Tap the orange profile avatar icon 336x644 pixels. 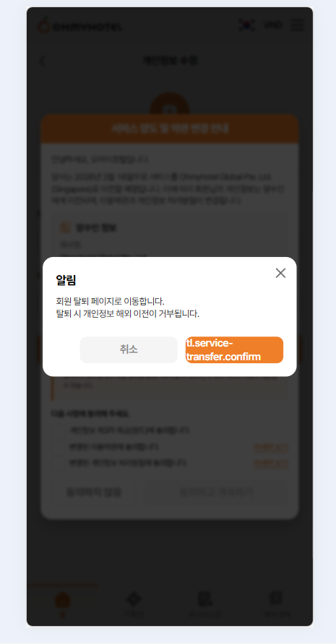[170, 108]
